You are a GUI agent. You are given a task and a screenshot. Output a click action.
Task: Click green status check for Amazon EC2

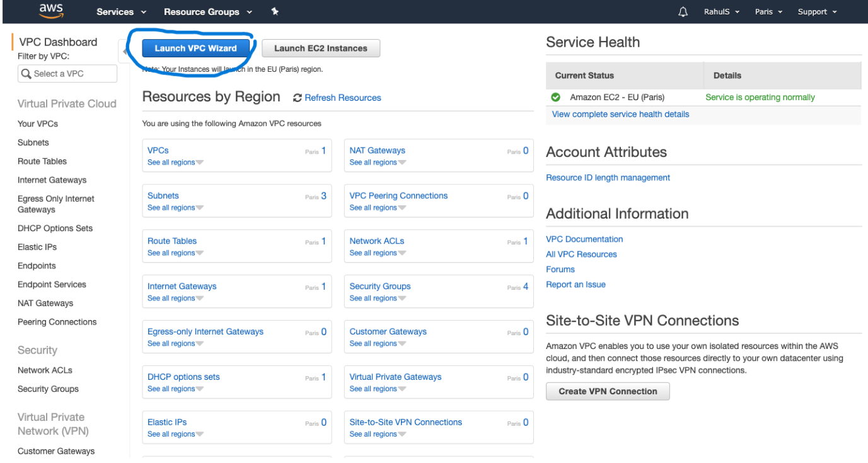[x=555, y=98]
